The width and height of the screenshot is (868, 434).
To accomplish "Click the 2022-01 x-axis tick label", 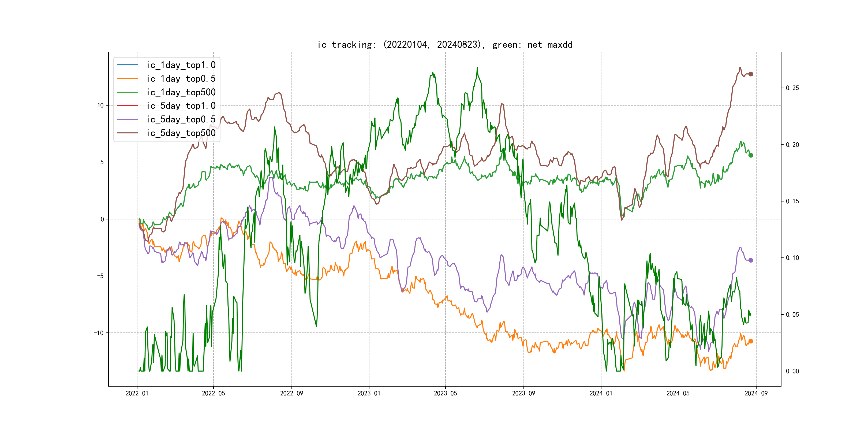I will coord(137,393).
